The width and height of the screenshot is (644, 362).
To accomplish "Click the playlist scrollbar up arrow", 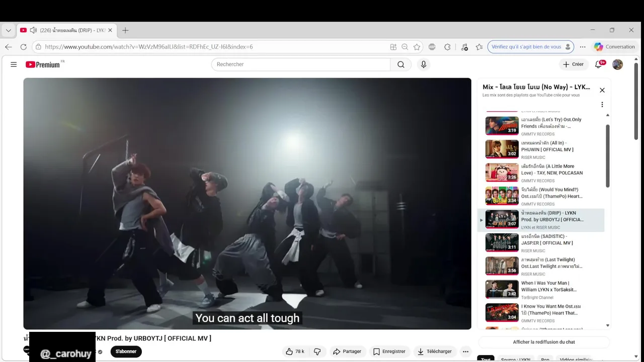I will pyautogui.click(x=608, y=115).
